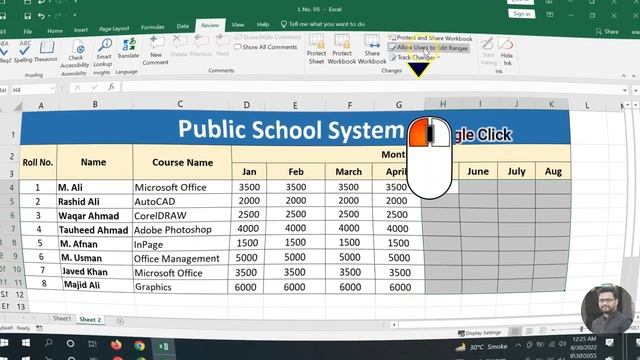
Task: Undo the last action from Quick Access Toolbar
Action: click(41, 16)
